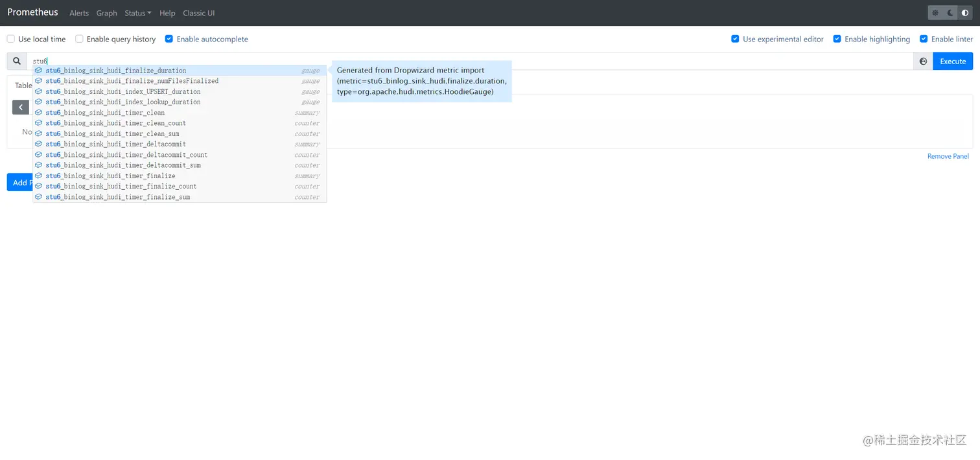This screenshot has width=980, height=460.
Task: Select stu6_binlog_sink_hudi_timer_finalize_sum suggestion
Action: 180,197
